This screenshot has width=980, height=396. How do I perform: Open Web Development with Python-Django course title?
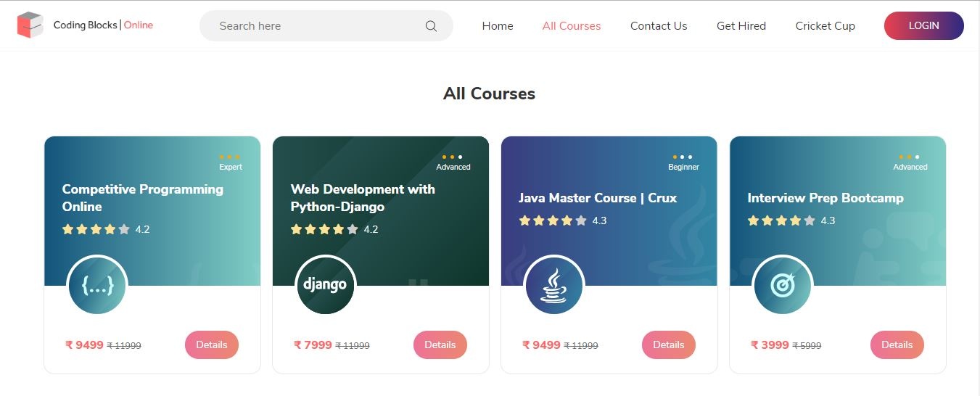tap(363, 198)
